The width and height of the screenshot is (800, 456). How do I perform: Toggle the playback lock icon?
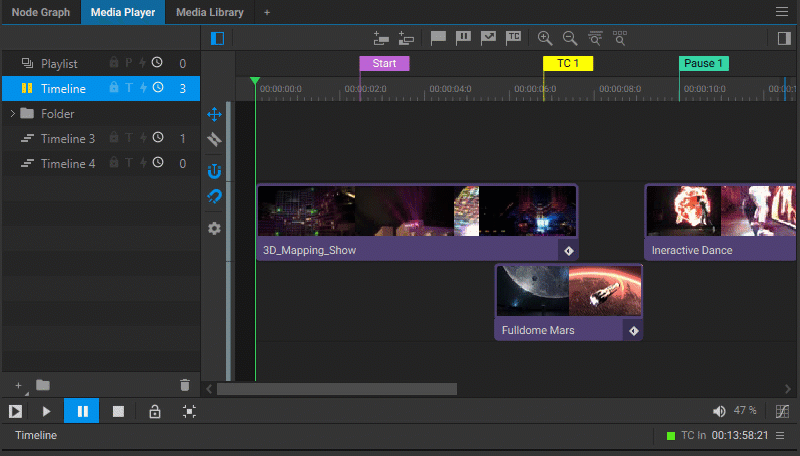[x=155, y=411]
